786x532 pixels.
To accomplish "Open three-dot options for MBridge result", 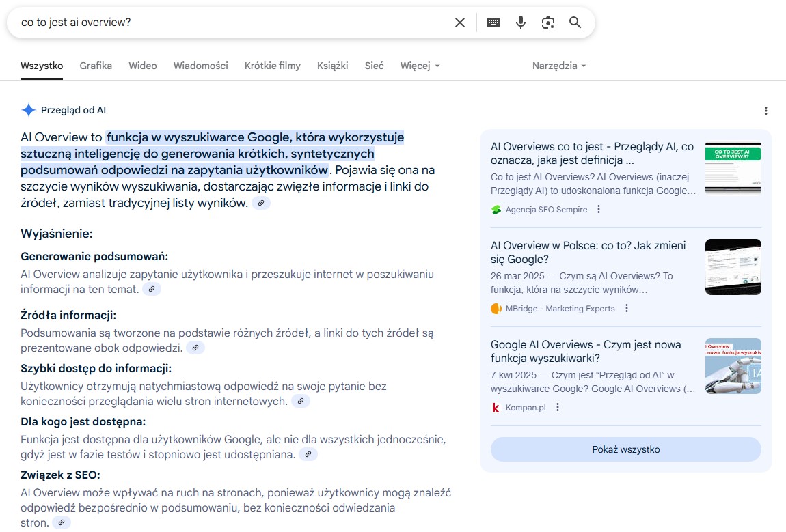I will pyautogui.click(x=627, y=309).
